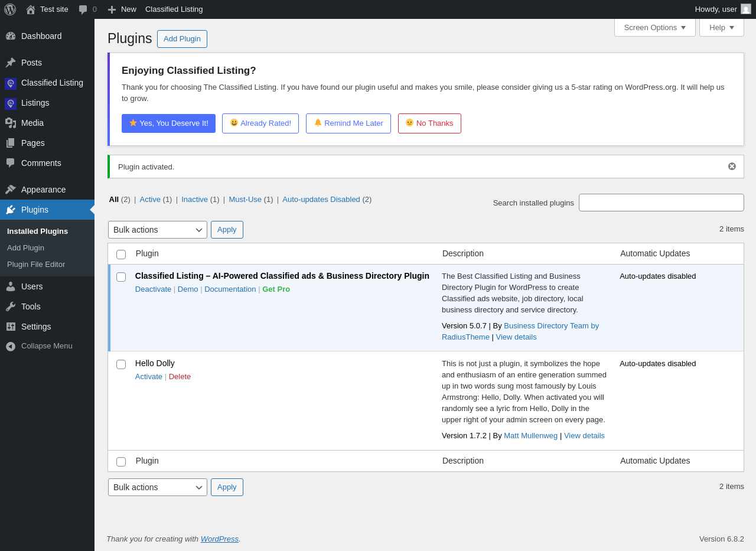Open Classified Listing admin bar item
Image resolution: width=756 pixels, height=551 pixels.
174,9
